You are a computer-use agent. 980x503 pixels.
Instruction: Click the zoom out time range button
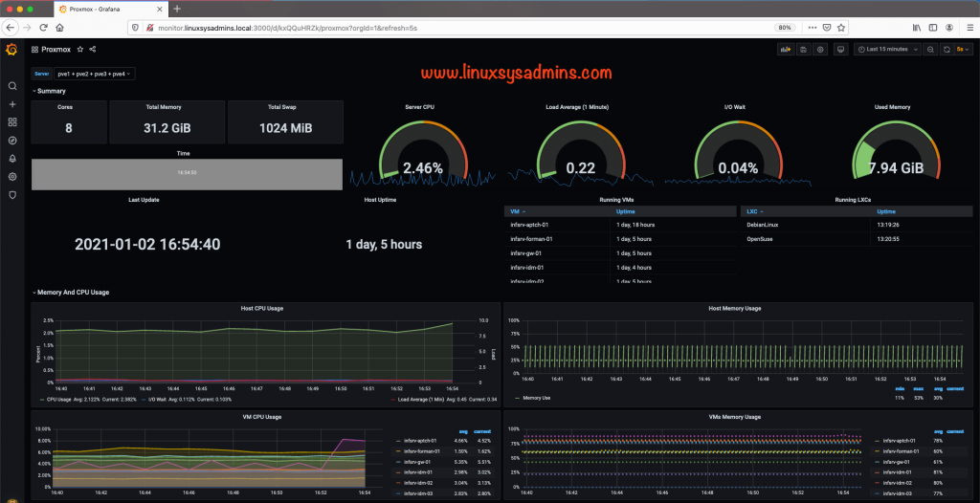point(930,49)
